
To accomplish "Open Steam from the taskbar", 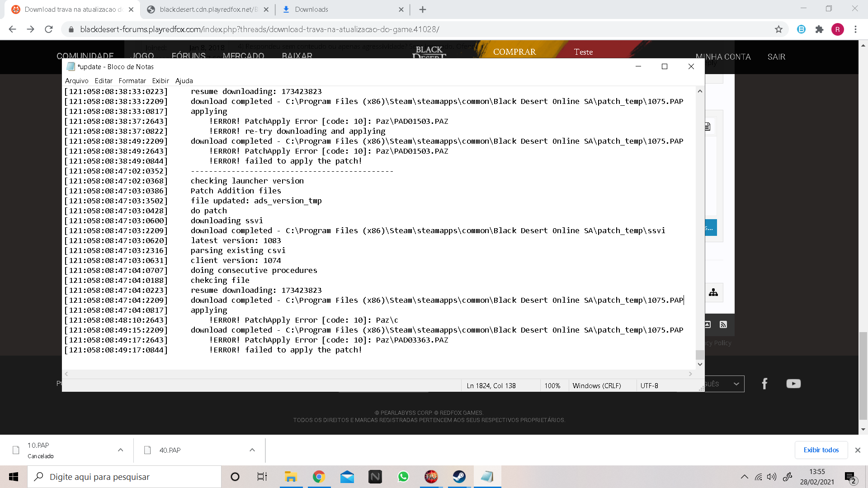I will point(459,477).
